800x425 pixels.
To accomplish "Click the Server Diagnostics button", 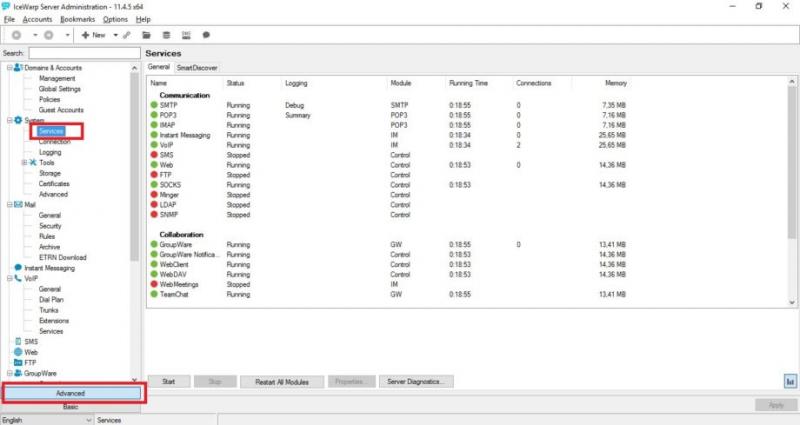I will pos(416,382).
